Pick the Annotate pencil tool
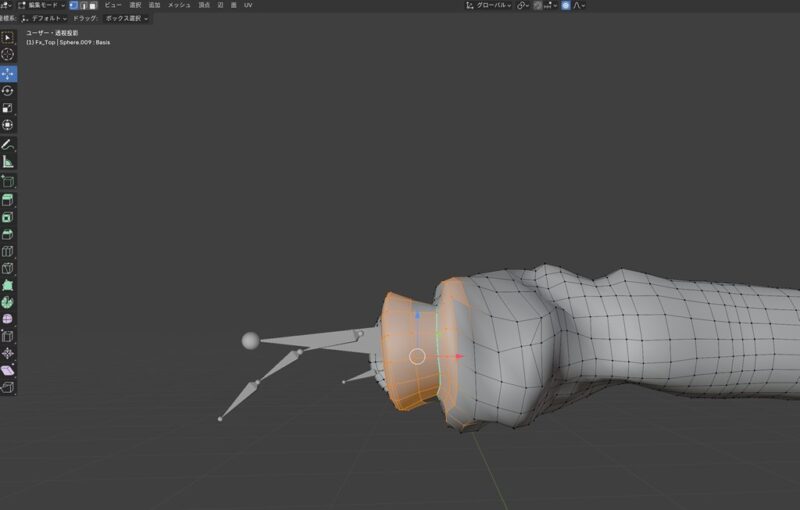800x510 pixels. pos(8,144)
